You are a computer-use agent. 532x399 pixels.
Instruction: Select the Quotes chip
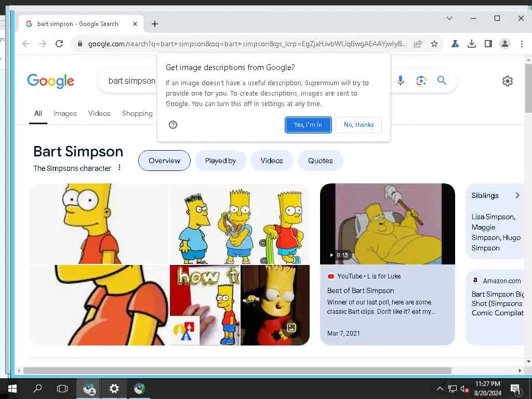320,161
